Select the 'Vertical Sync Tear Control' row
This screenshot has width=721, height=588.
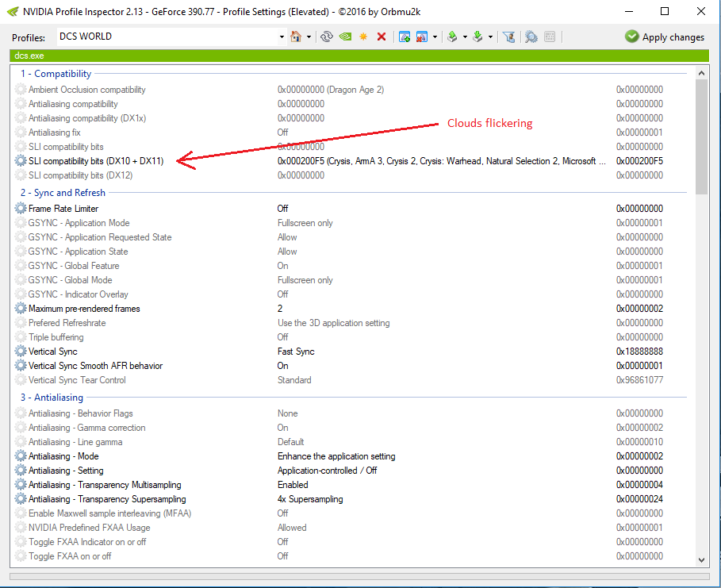351,379
